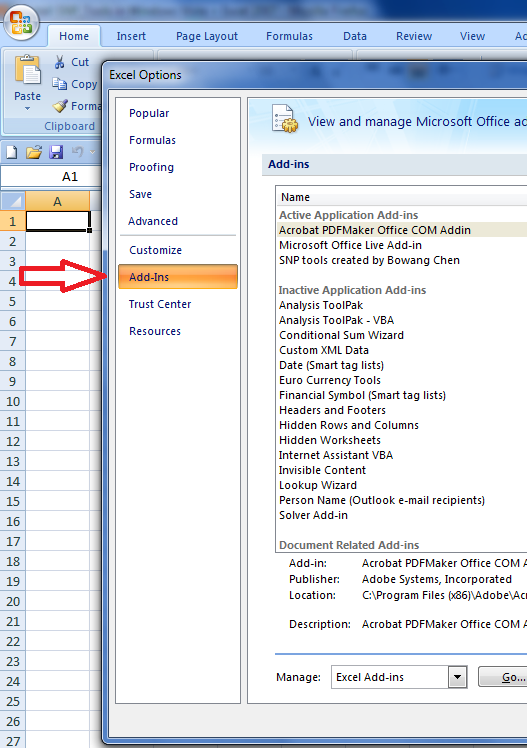Select column A header
Viewport: 527px width, 748px height.
[x=57, y=201]
